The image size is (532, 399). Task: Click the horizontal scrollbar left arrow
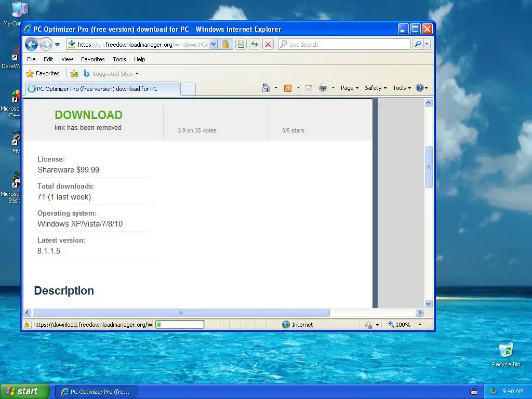tap(28, 312)
